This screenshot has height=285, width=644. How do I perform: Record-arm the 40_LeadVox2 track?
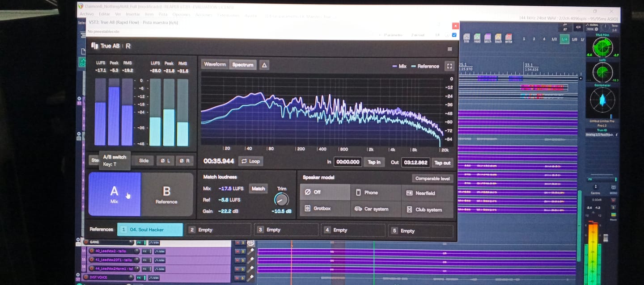pyautogui.click(x=92, y=251)
